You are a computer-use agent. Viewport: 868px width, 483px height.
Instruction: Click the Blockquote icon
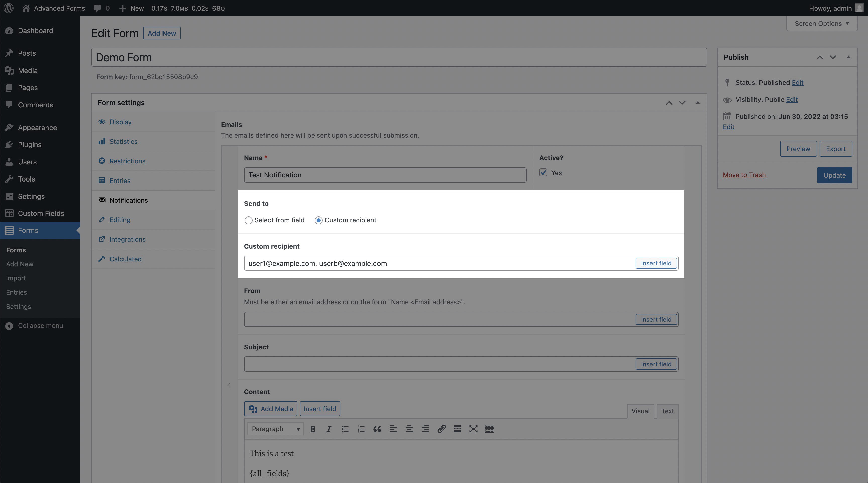pos(377,429)
